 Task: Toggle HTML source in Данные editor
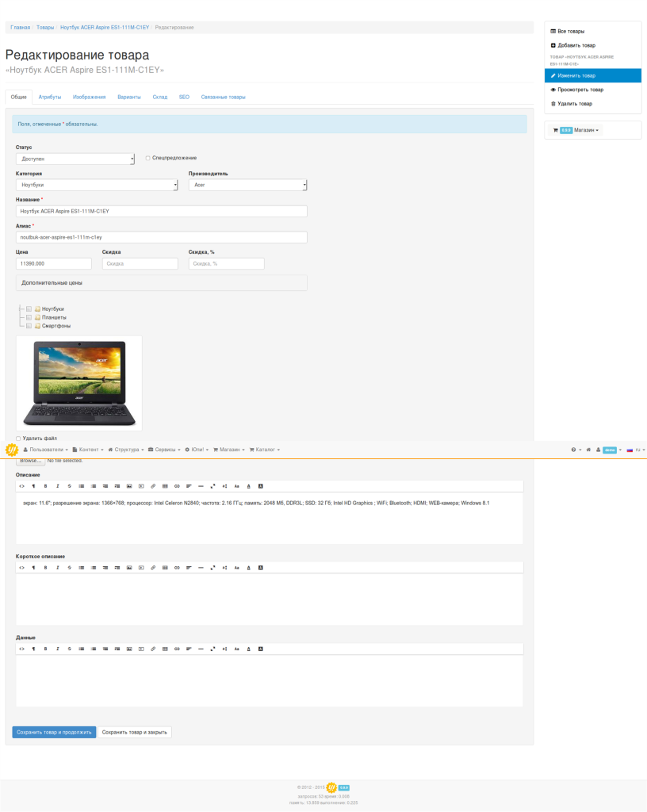coord(21,649)
